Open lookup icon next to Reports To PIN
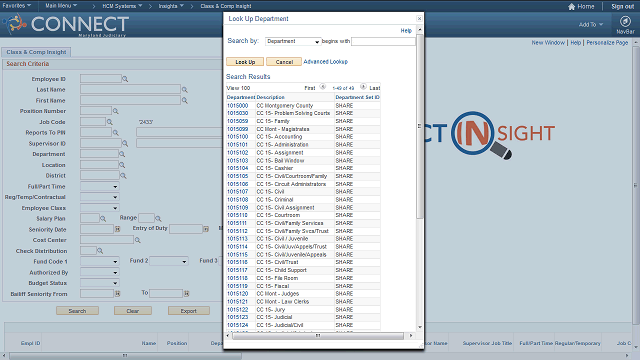The height and width of the screenshot is (360, 640). [x=116, y=132]
